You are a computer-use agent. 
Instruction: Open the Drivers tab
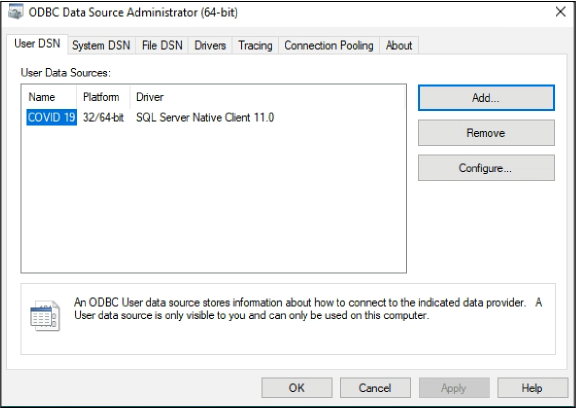[210, 46]
